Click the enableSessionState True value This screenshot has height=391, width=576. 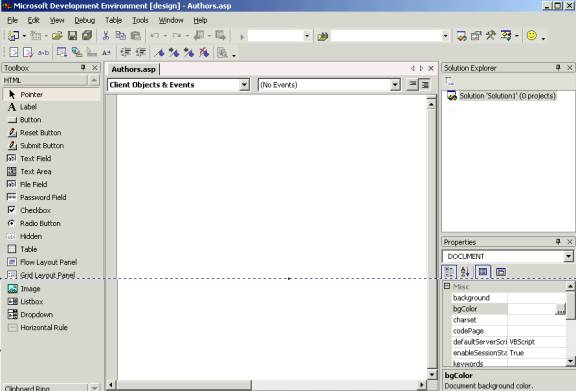(537, 353)
